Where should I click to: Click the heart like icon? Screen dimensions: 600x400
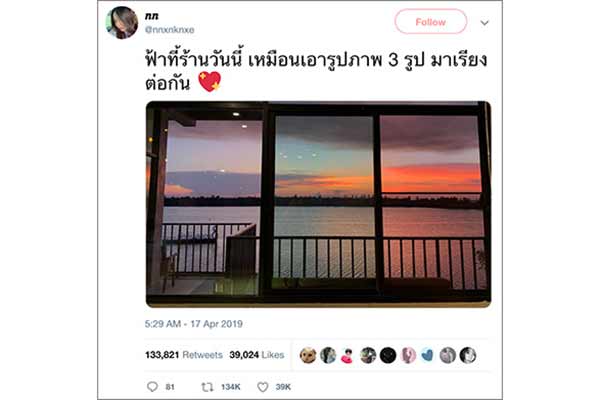pyautogui.click(x=262, y=387)
